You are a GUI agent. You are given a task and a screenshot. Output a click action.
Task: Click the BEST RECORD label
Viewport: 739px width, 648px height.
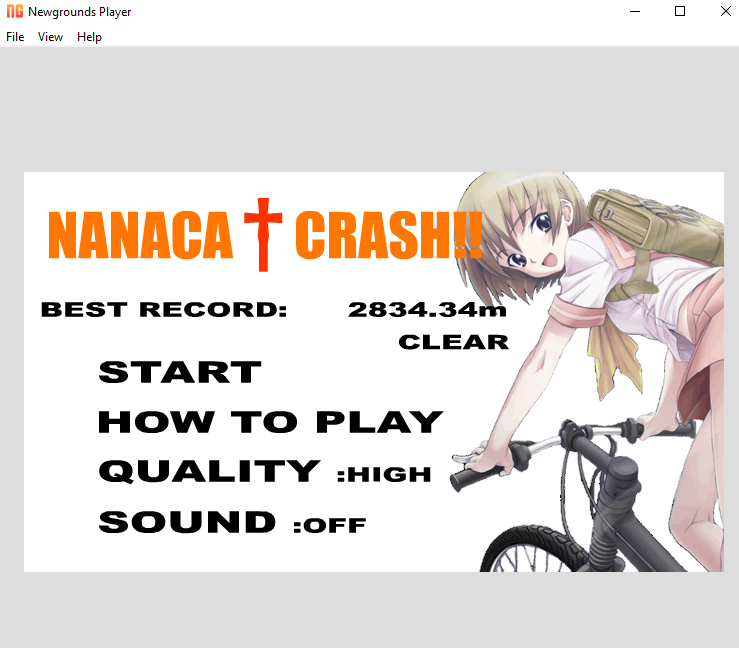(163, 310)
